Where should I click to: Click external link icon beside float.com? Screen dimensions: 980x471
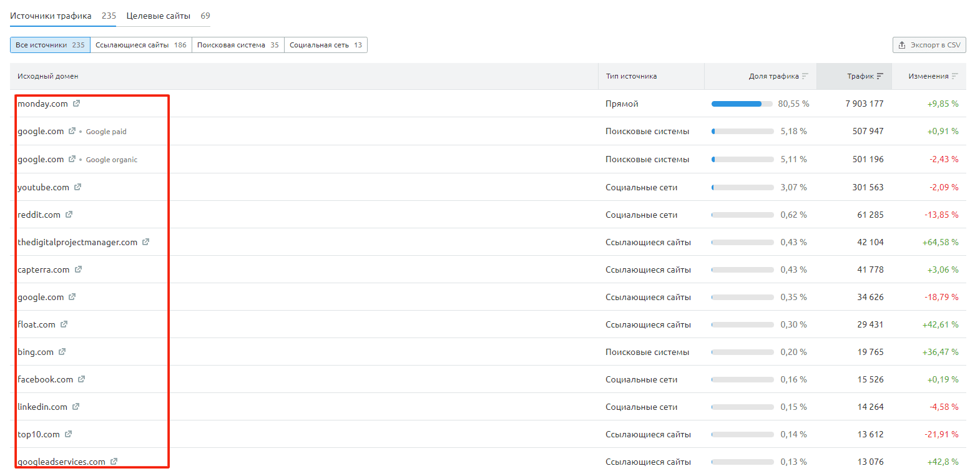[x=64, y=324]
